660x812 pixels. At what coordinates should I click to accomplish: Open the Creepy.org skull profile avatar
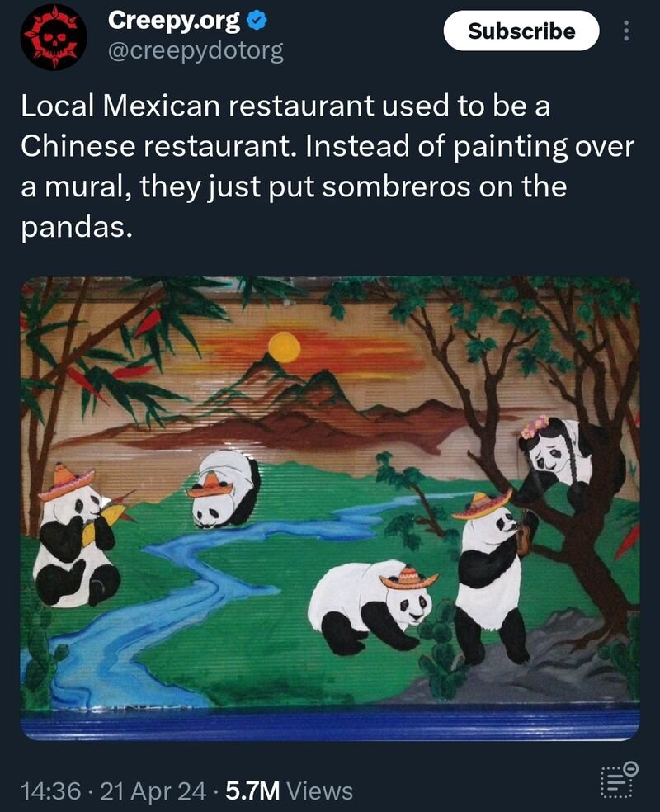tap(54, 37)
